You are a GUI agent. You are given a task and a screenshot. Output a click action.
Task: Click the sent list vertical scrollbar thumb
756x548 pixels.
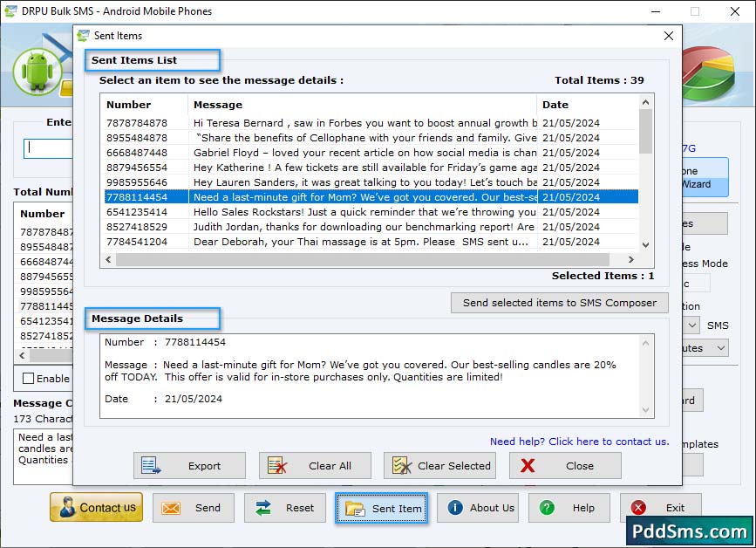[645, 132]
